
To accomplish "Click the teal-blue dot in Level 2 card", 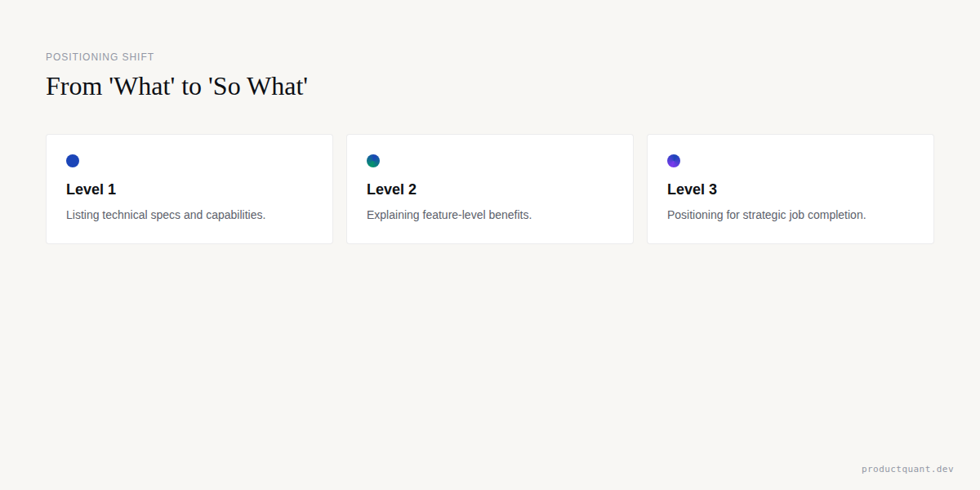I will pos(373,161).
